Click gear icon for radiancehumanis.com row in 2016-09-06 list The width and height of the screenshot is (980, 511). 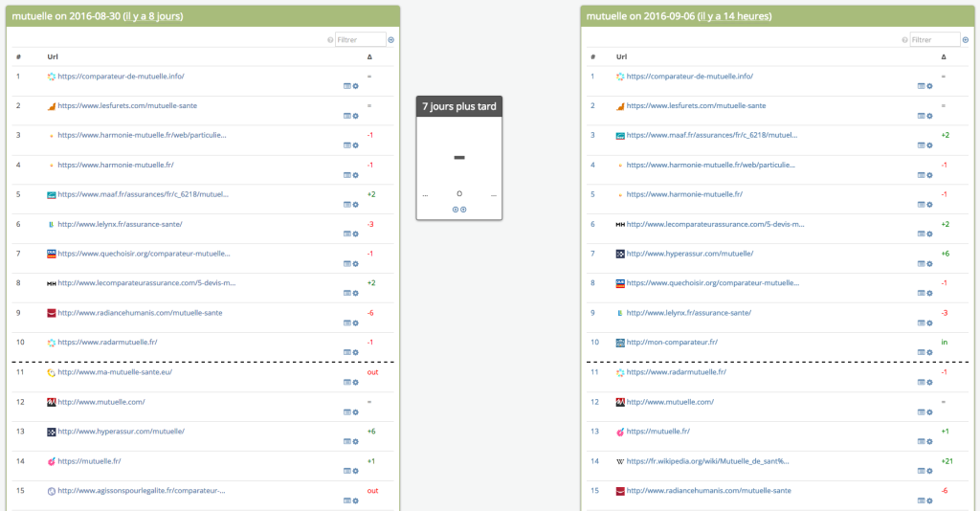point(930,500)
